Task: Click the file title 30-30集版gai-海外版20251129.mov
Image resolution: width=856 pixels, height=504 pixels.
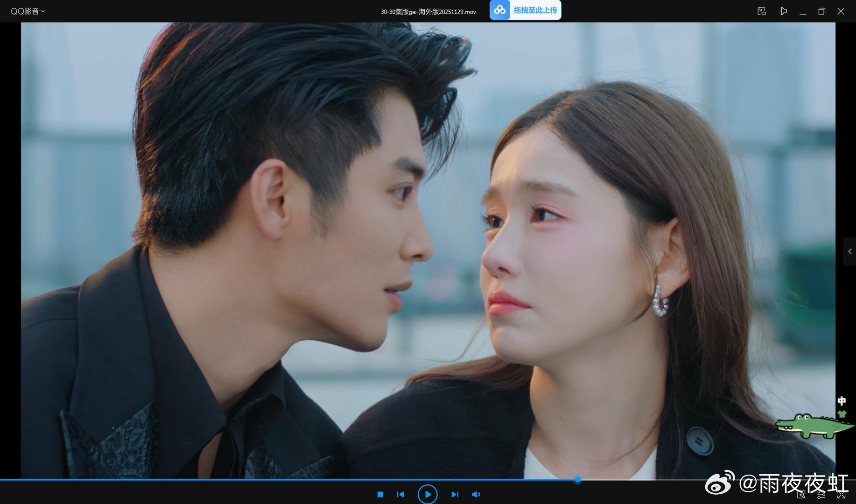Action: point(428,12)
